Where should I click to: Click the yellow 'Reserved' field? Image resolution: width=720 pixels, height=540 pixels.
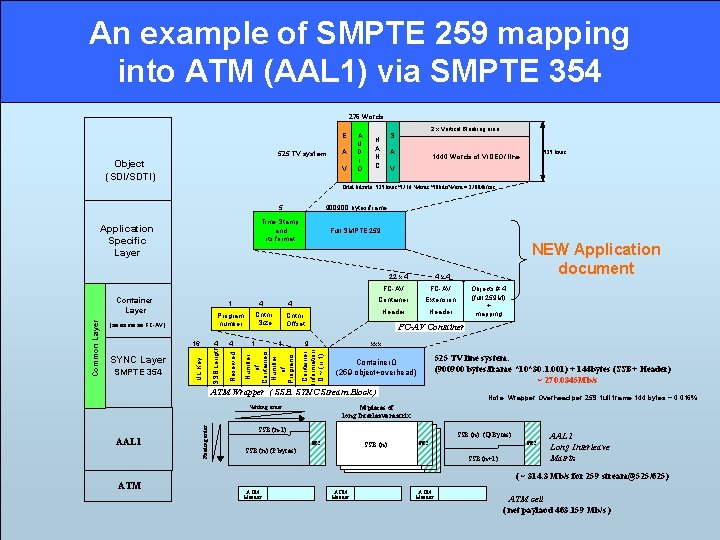[232, 366]
